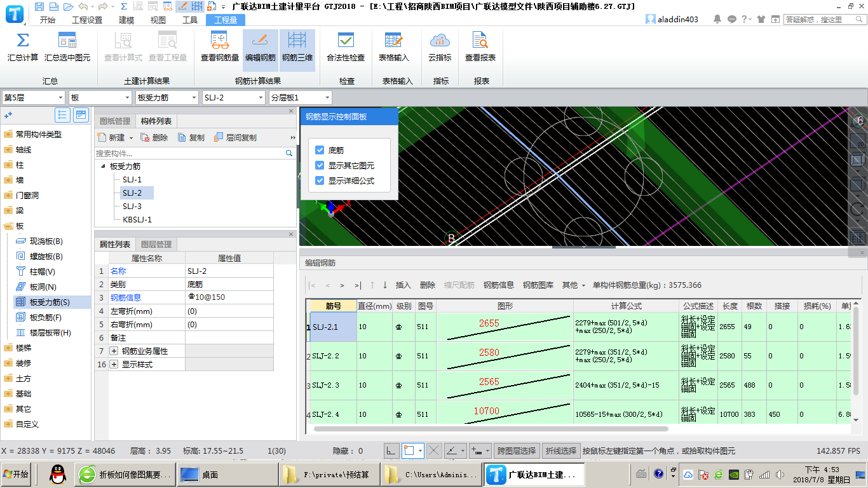The width and height of the screenshot is (868, 488).
Task: Run 合法性检查 validity check
Action: (346, 41)
